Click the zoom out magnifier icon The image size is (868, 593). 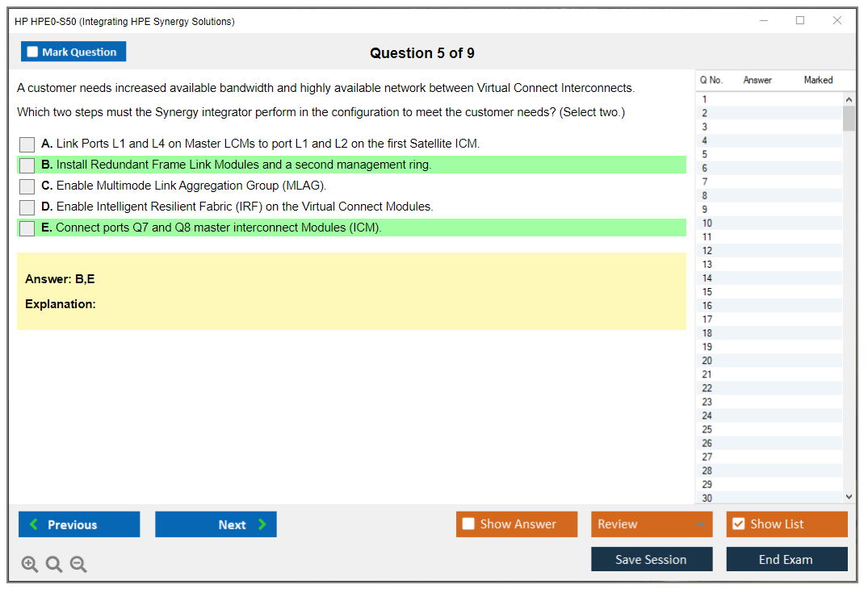coord(78,565)
